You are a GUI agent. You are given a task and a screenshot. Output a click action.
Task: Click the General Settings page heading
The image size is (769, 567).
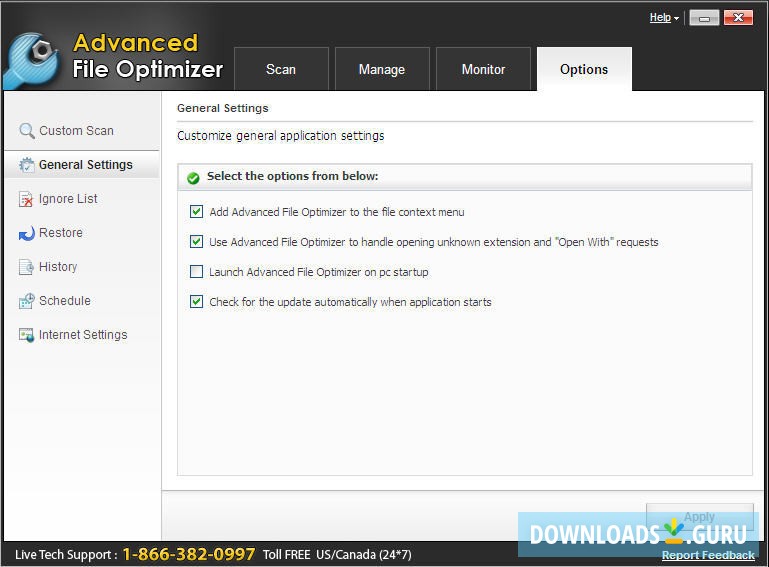(x=223, y=108)
